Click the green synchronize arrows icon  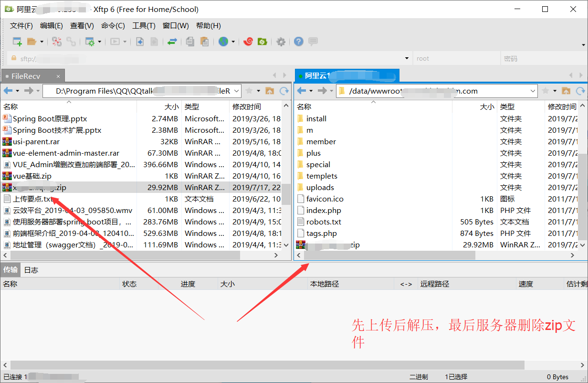tap(172, 42)
